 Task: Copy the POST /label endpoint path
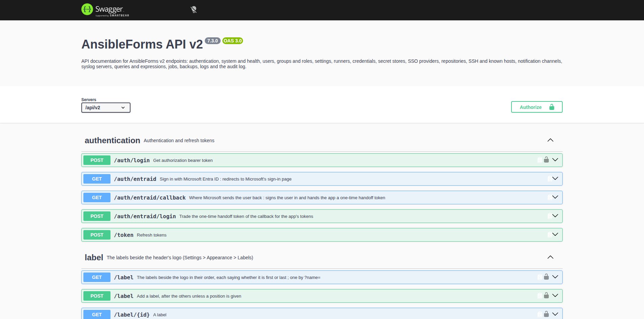tap(540, 296)
